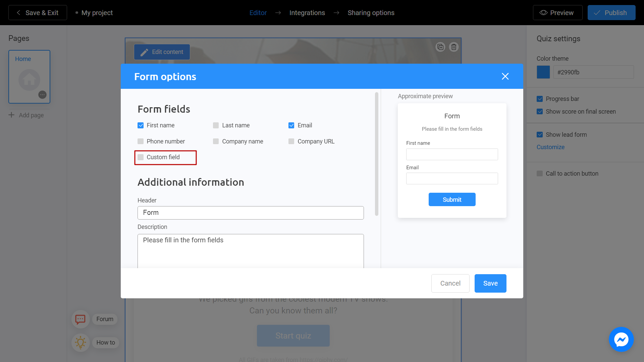This screenshot has height=362, width=644.
Task: Click the three-dot menu on Home page
Action: [x=43, y=95]
